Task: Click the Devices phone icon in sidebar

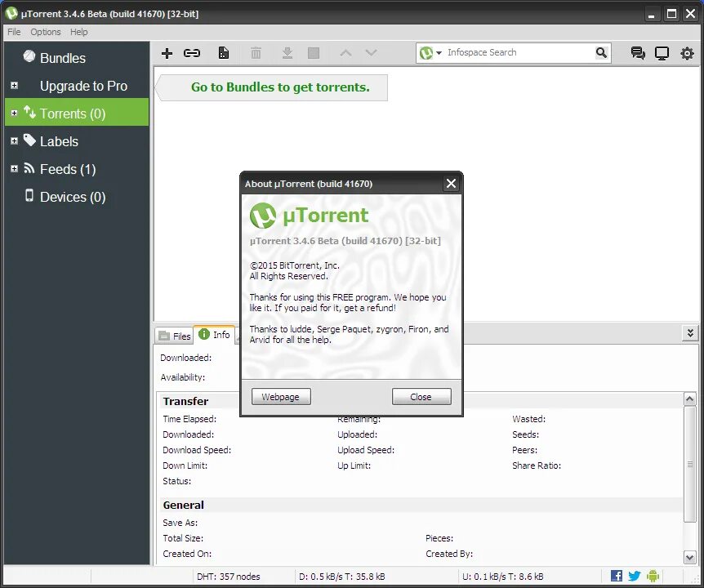Action: tap(29, 195)
